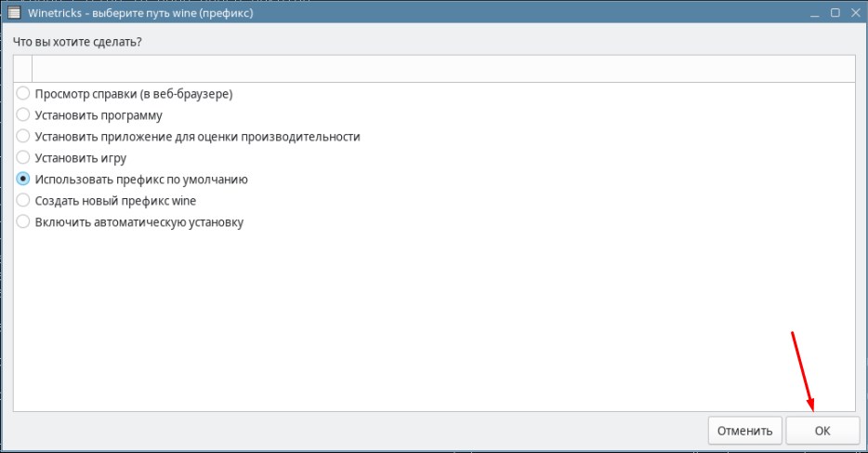868x453 pixels.
Task: Click the title bar text 'Winetricks - выберите путь wine'
Action: (113, 13)
